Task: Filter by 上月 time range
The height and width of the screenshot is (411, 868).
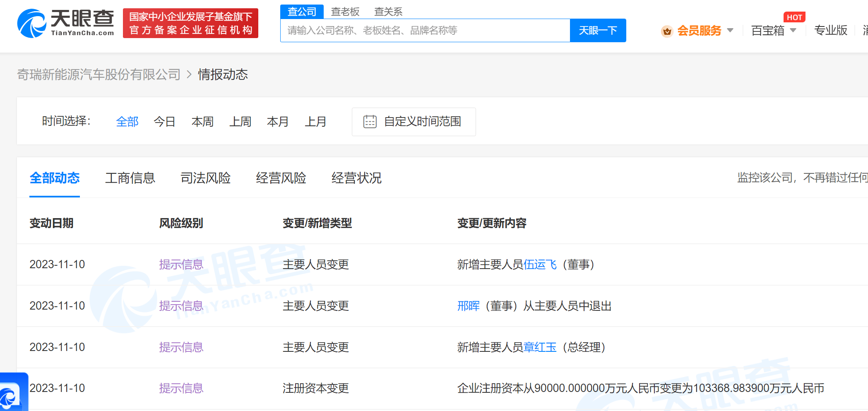Action: pos(315,122)
